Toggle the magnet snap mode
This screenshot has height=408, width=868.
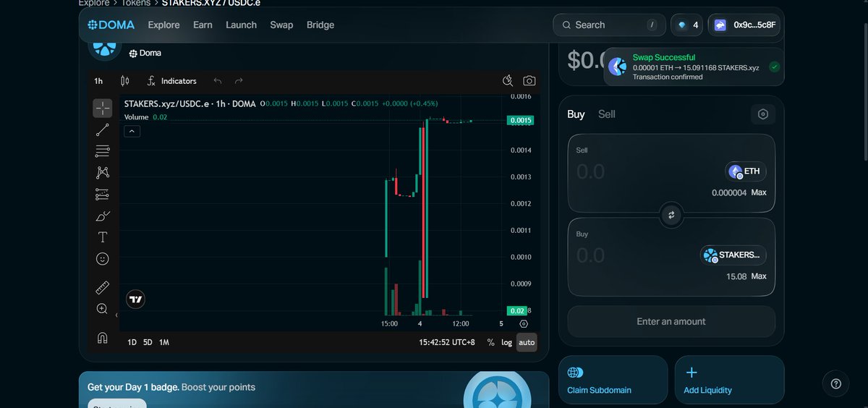[x=102, y=338]
